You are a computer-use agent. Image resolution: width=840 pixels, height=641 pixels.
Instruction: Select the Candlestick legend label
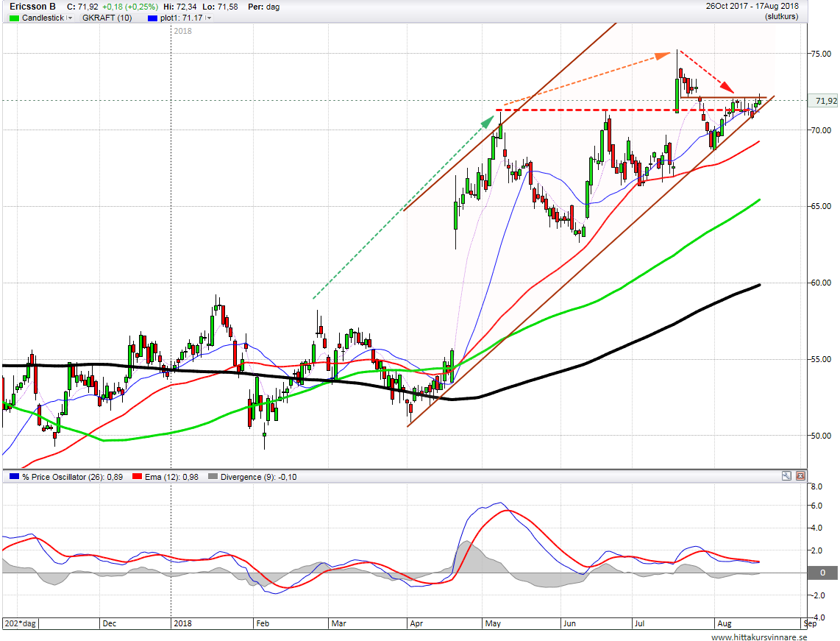(x=43, y=18)
